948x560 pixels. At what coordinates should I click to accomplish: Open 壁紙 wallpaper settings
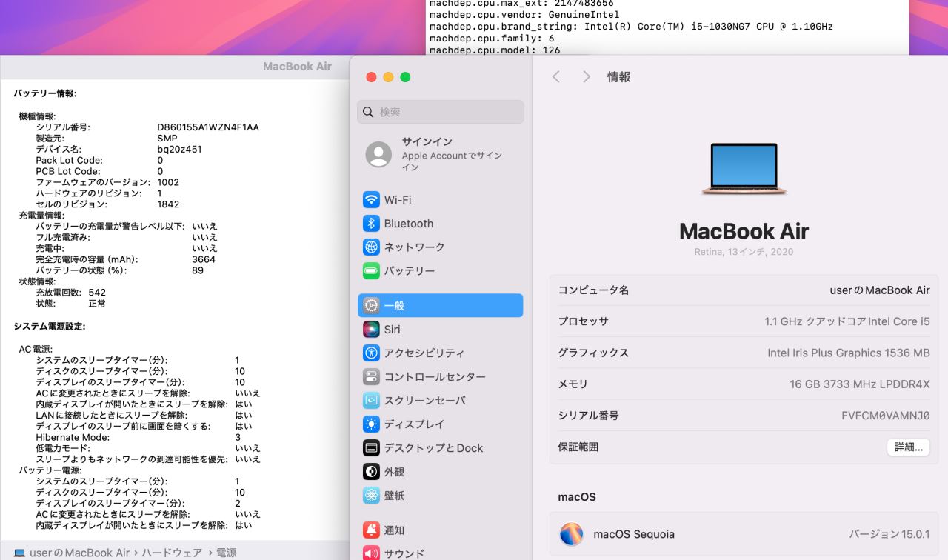coord(394,496)
